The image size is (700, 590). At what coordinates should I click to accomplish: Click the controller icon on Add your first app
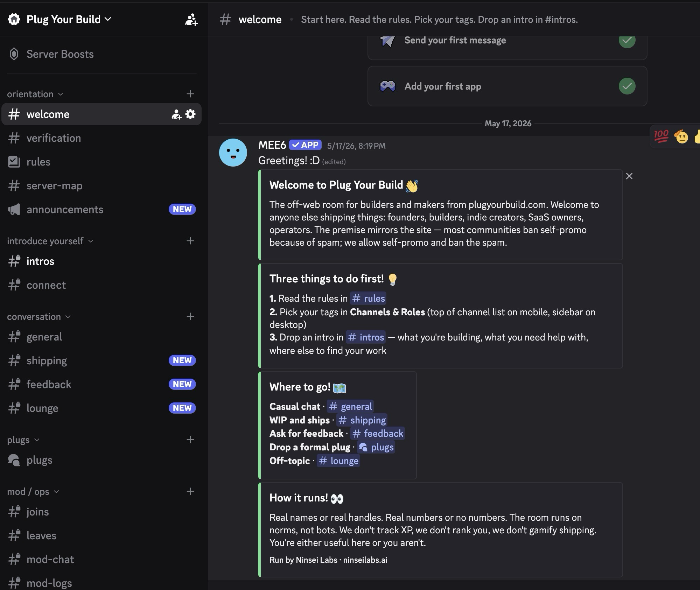click(388, 86)
